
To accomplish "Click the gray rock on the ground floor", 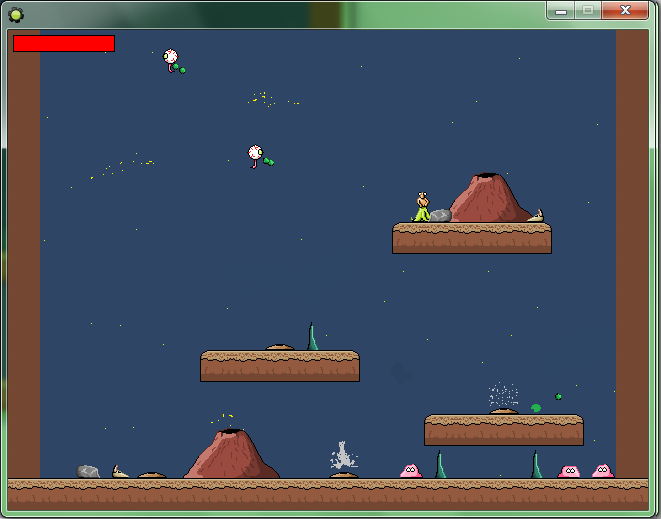I will [88, 472].
